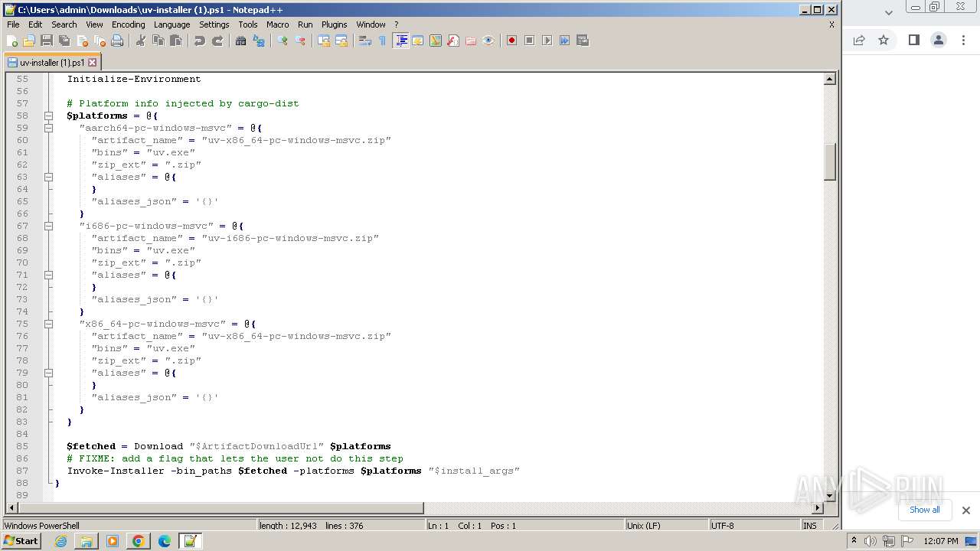Viewport: 980px width, 551px height.
Task: Click the vertical scrollbar thumb
Action: tap(829, 161)
